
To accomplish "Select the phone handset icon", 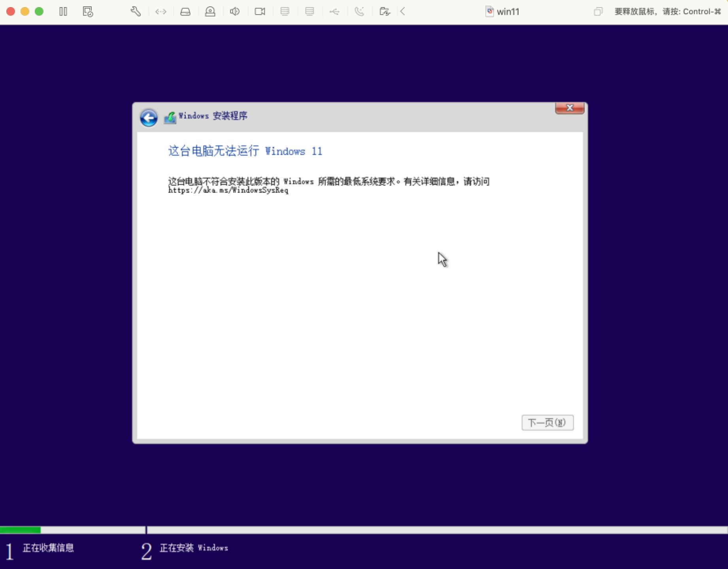I will pos(359,11).
